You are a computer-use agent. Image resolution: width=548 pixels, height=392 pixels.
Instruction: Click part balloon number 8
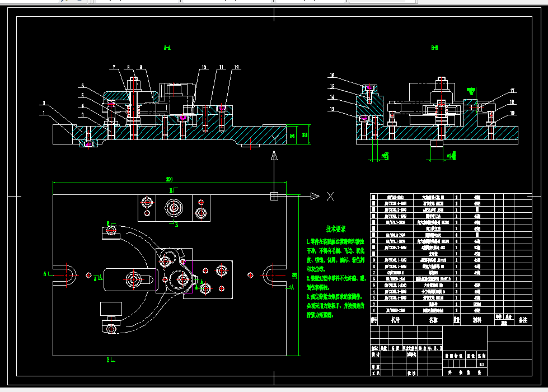128,67
